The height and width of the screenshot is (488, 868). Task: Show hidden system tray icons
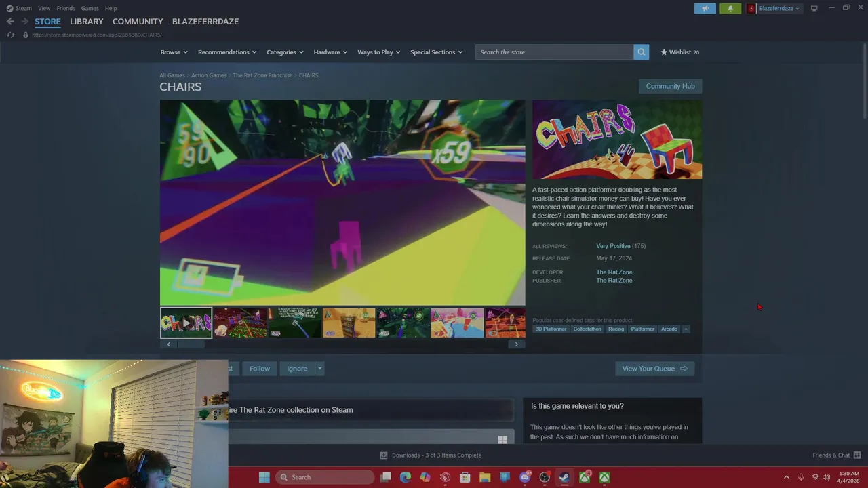(x=786, y=477)
